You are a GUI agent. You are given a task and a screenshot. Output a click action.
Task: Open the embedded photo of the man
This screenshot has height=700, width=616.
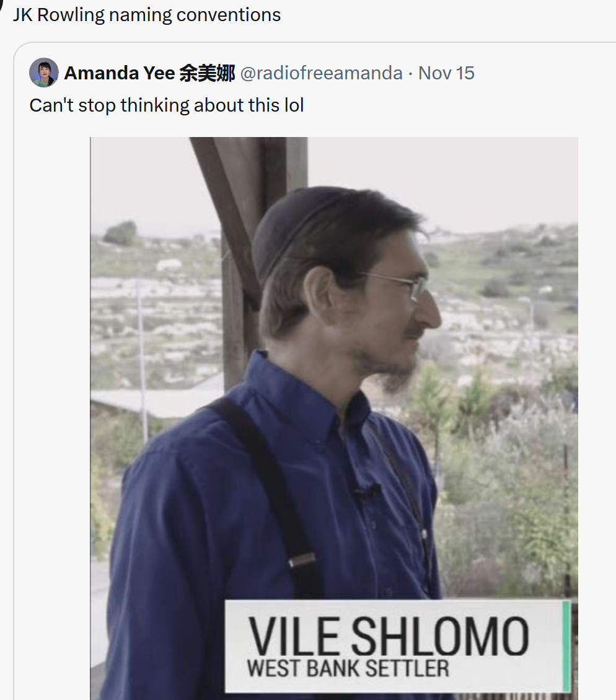pos(334,419)
